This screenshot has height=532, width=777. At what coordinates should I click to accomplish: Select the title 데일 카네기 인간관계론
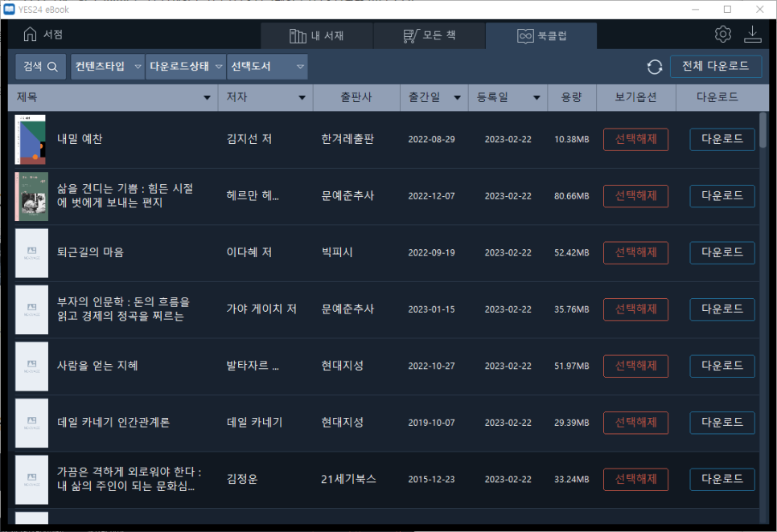(x=113, y=423)
